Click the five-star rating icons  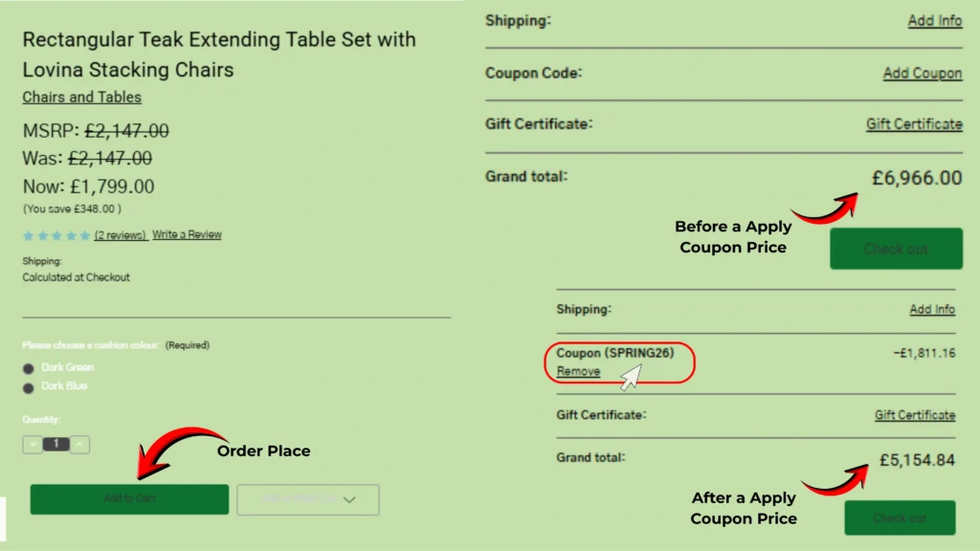(56, 235)
